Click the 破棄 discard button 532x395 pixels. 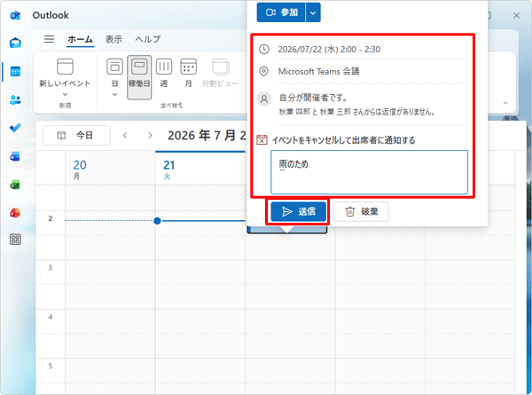click(x=361, y=211)
